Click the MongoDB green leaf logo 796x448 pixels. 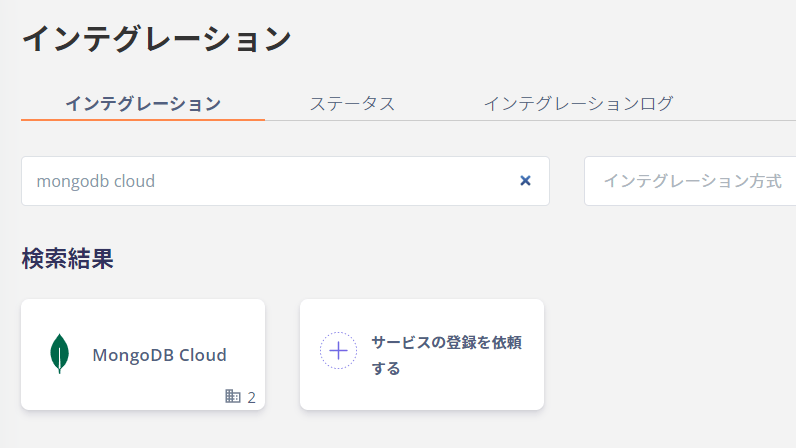tap(60, 354)
